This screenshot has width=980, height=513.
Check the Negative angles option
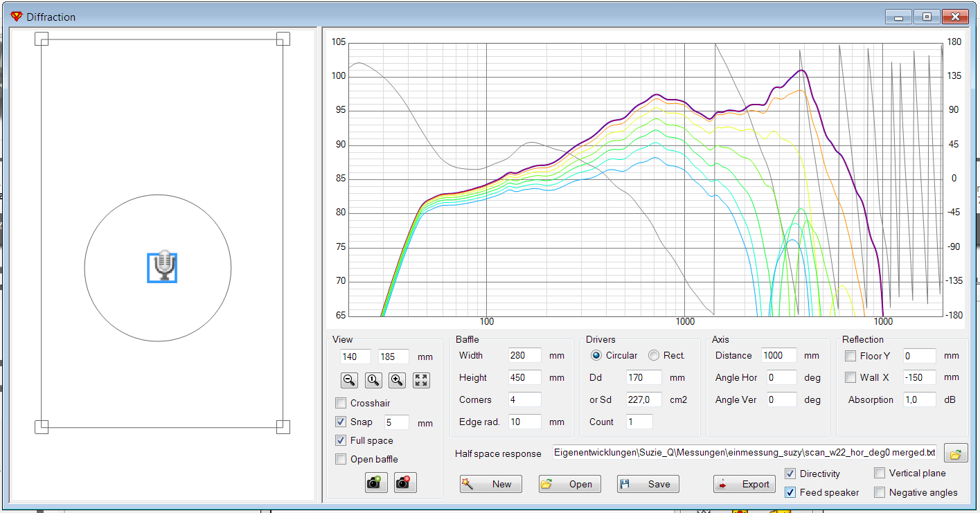click(x=880, y=492)
